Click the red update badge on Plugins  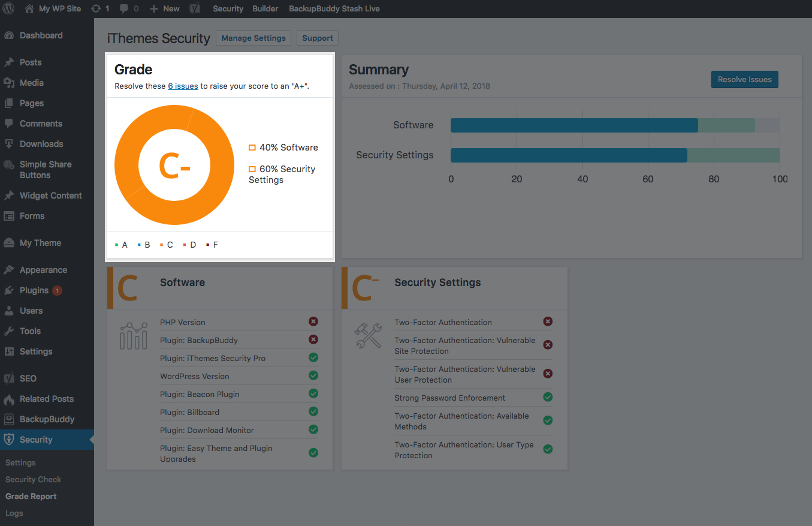tap(57, 290)
